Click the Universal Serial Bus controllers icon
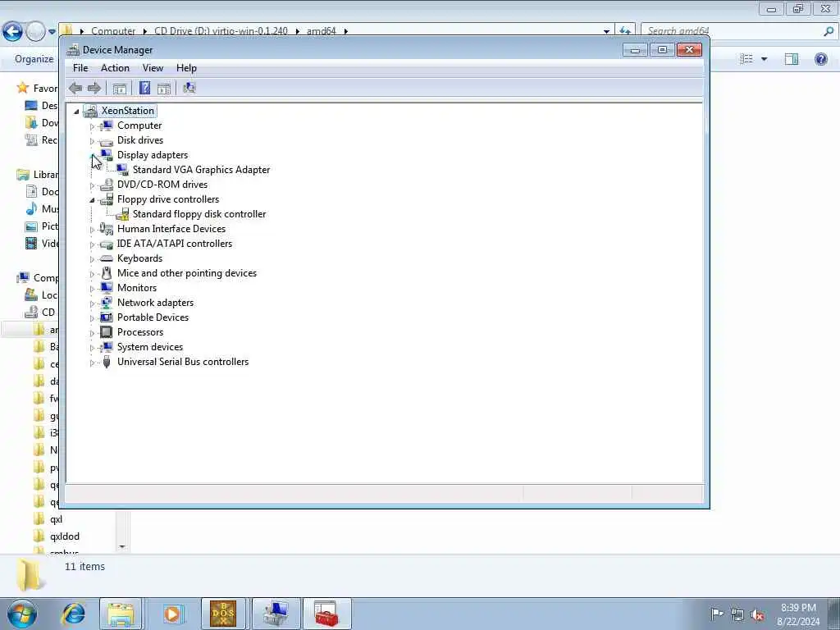This screenshot has height=630, width=840. coord(106,362)
